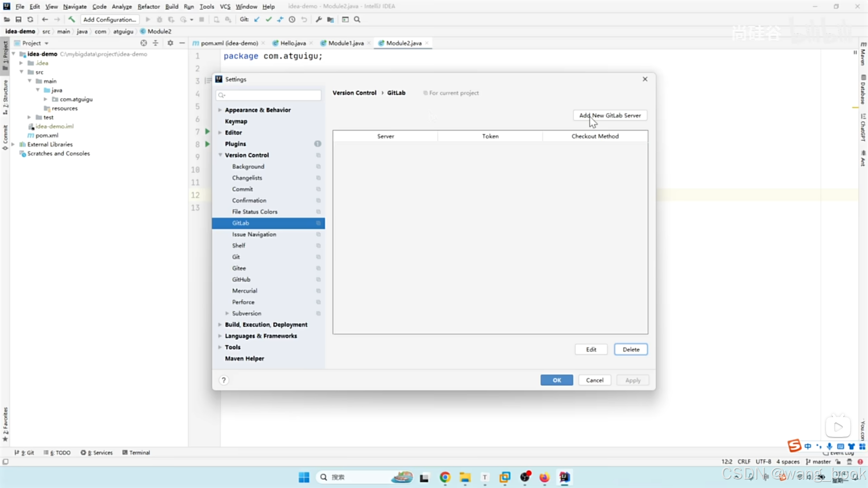Click the Git Commit checkmark icon
Image resolution: width=868 pixels, height=488 pixels.
tap(269, 19)
